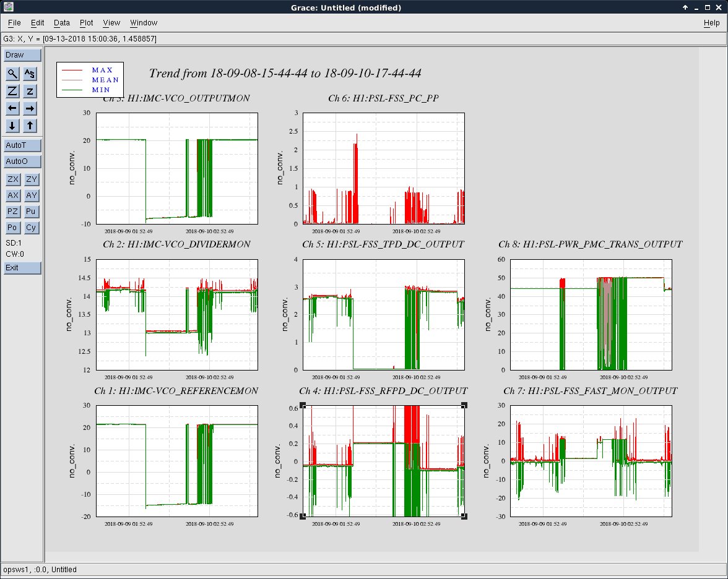Viewport: 728px width, 579px height.
Task: Click the ZY zoom Y-axis button
Action: 31,179
